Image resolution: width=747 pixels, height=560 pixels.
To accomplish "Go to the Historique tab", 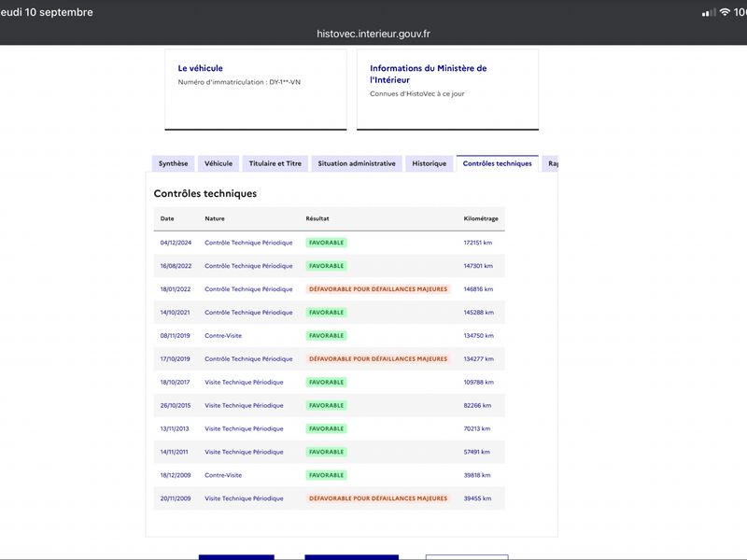I will [430, 163].
